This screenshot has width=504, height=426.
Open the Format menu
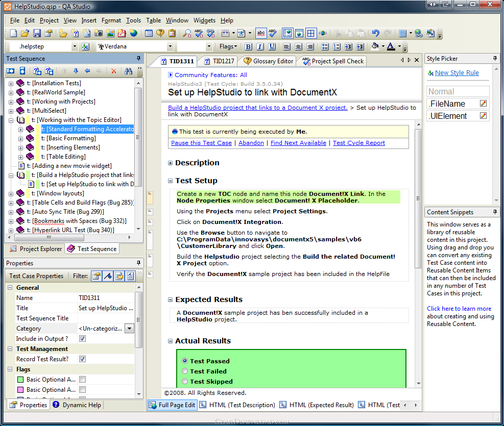tap(111, 20)
